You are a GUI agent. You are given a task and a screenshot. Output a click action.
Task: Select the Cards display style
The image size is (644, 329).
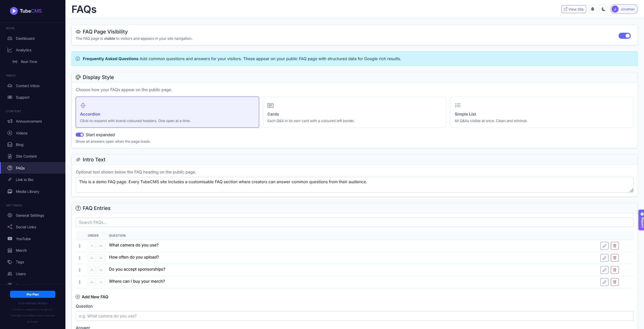(354, 112)
